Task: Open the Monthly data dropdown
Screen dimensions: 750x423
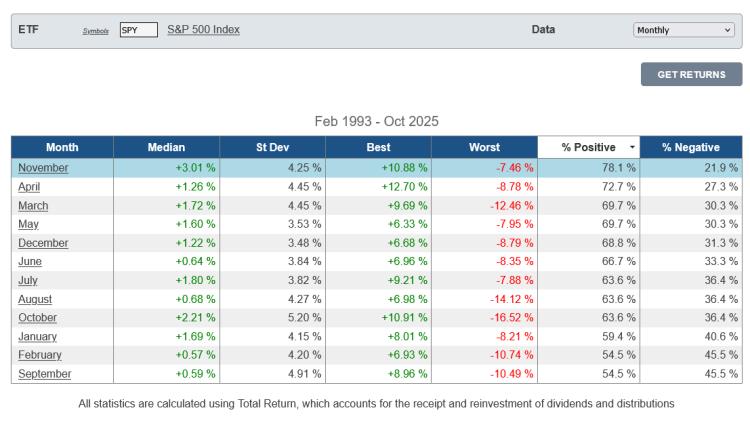Action: pos(684,30)
